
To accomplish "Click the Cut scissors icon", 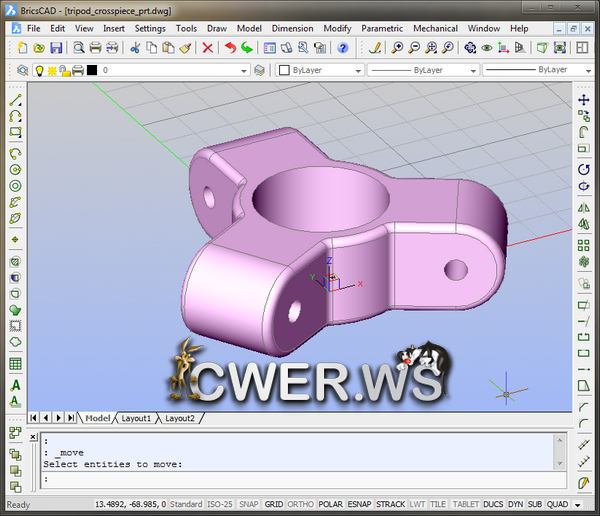I will click(x=136, y=47).
